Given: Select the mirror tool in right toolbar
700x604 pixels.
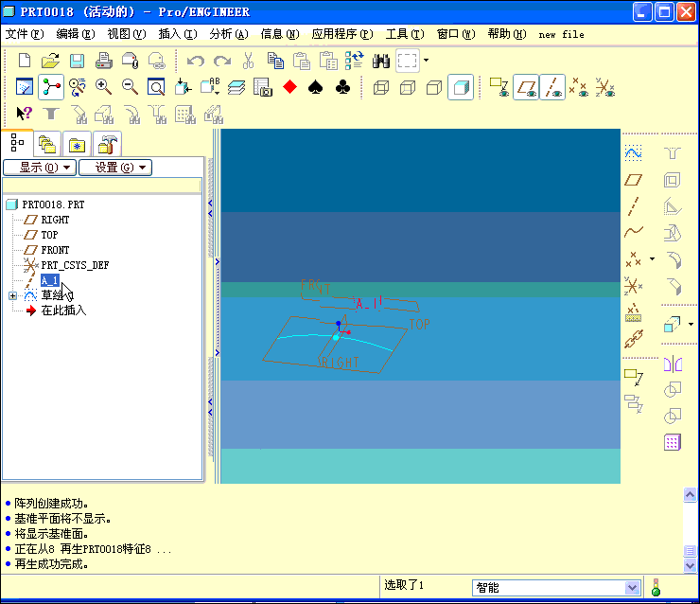Looking at the screenshot, I should 673,364.
